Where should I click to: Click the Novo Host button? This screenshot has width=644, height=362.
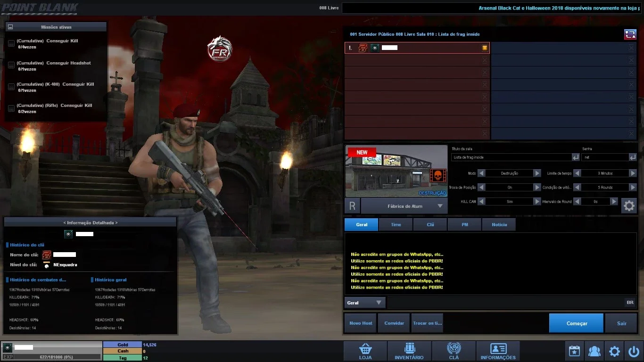coord(361,323)
